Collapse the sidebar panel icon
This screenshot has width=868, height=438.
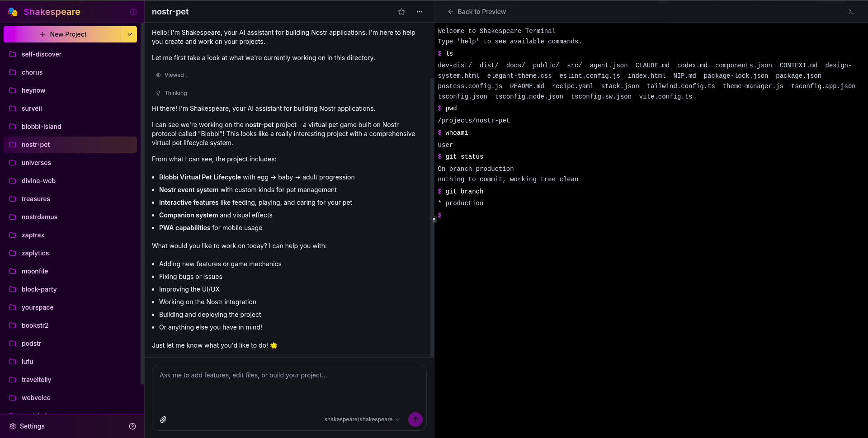133,12
